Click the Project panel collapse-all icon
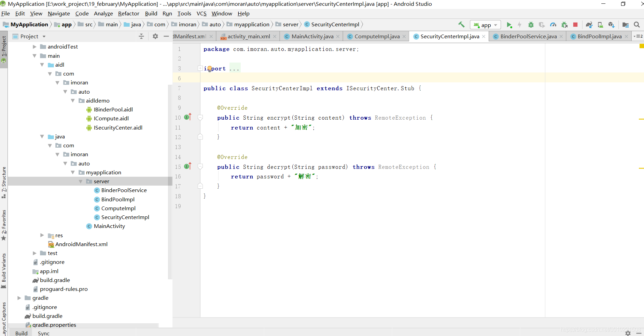Image resolution: width=644 pixels, height=336 pixels. coord(141,36)
